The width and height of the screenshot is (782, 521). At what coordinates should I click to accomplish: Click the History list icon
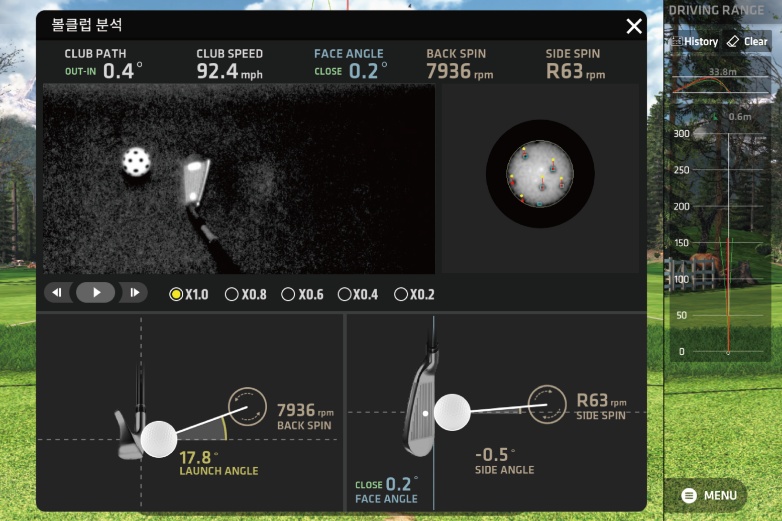(x=677, y=41)
